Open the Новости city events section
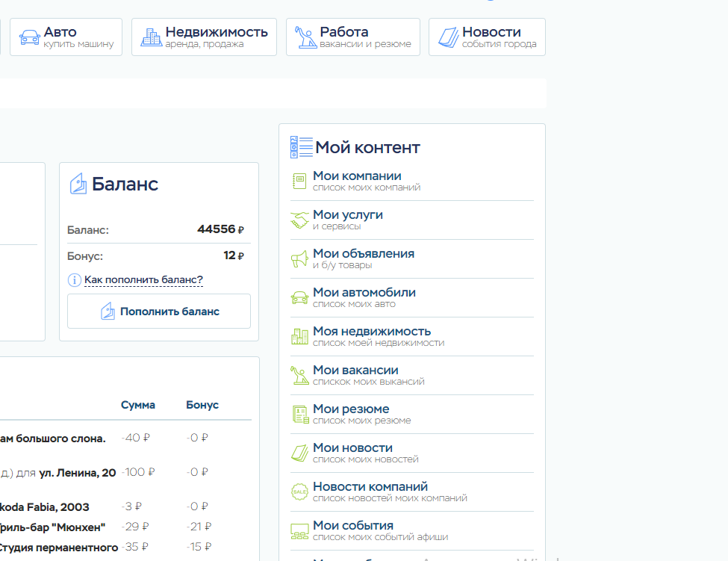This screenshot has height=561, width=728. click(487, 37)
